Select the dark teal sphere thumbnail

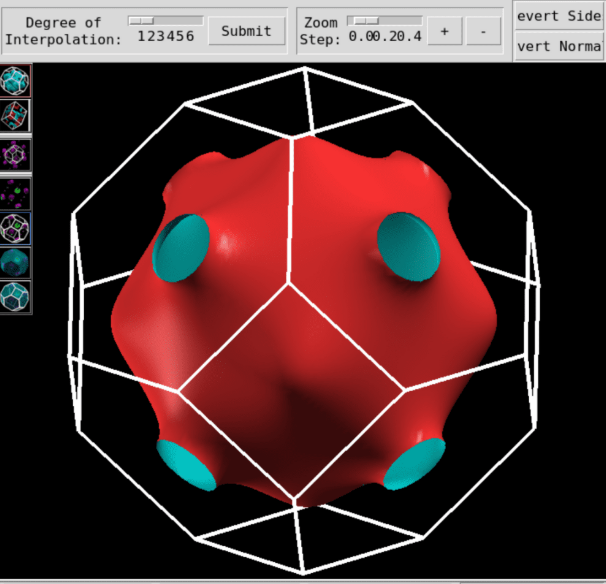coord(15,262)
